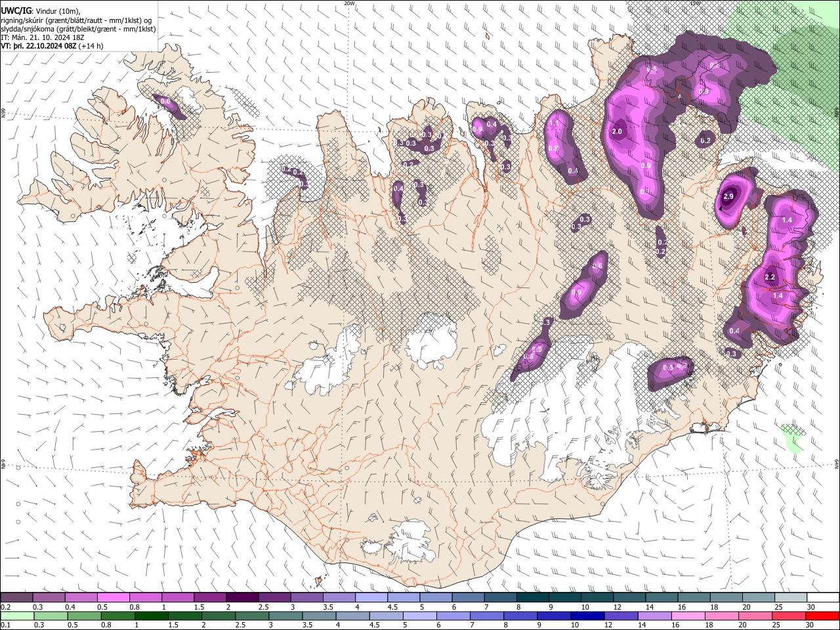Click the 20W longitude label at top
The width and height of the screenshot is (840, 630).
(x=350, y=3)
